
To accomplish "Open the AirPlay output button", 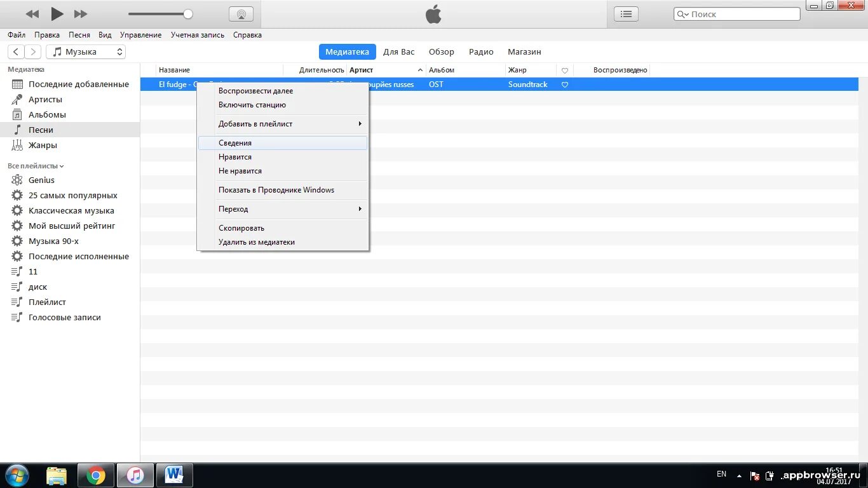I will [x=241, y=14].
